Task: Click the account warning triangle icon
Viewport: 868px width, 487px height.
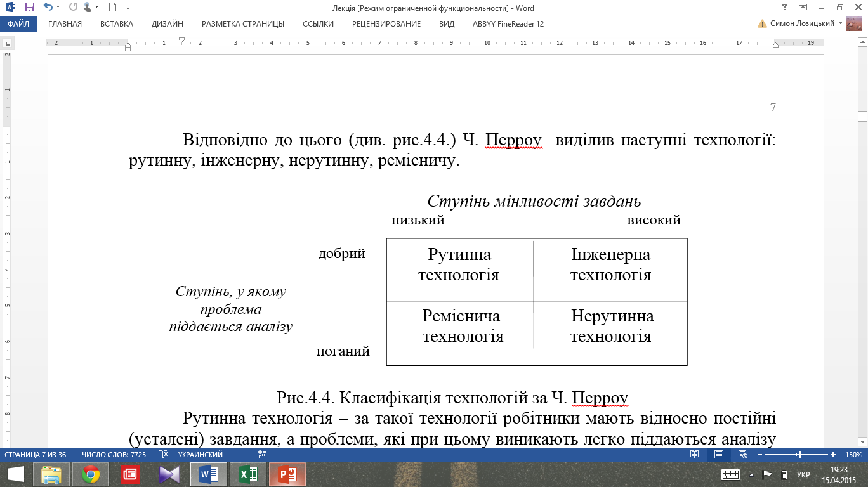Action: coord(762,24)
